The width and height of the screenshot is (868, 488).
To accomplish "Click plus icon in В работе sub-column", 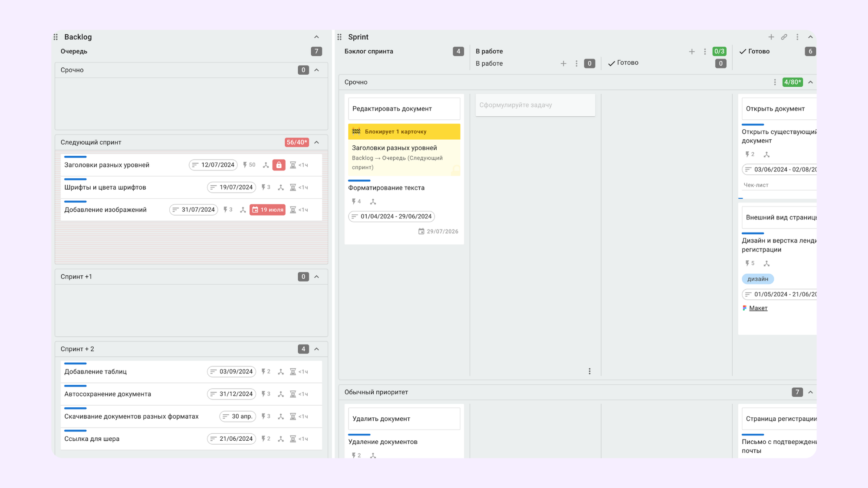I will coord(563,63).
